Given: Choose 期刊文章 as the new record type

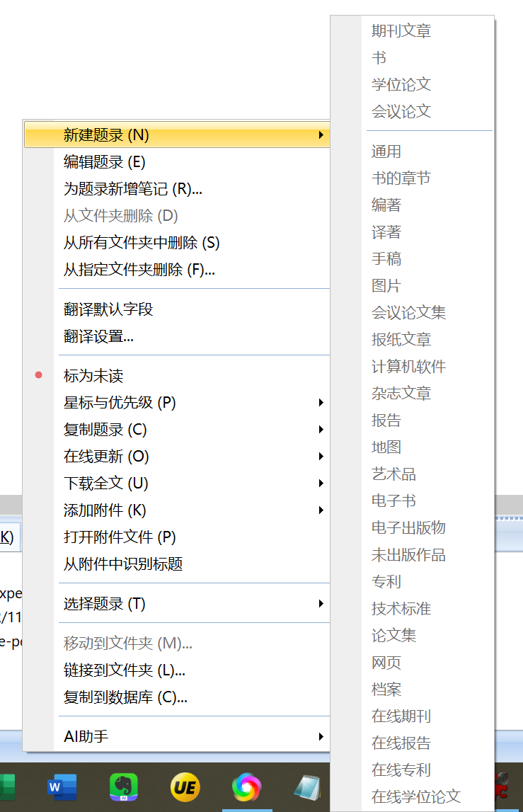Looking at the screenshot, I should tap(401, 30).
